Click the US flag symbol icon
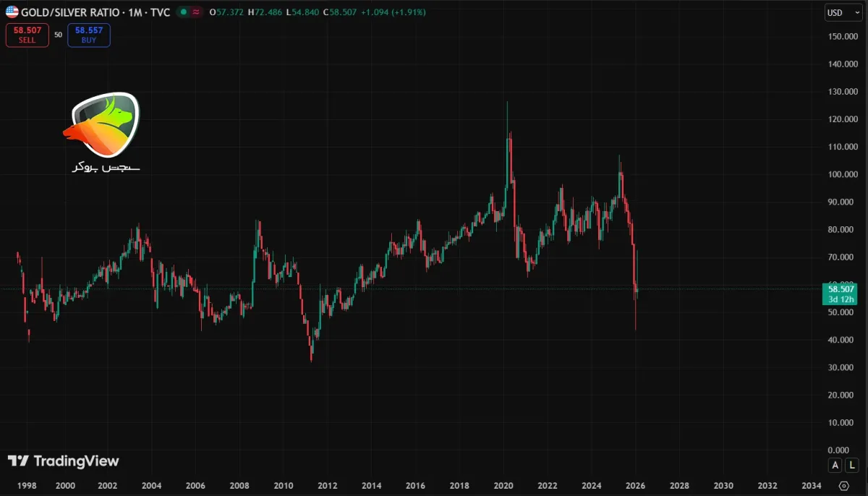The image size is (868, 496). [12, 12]
